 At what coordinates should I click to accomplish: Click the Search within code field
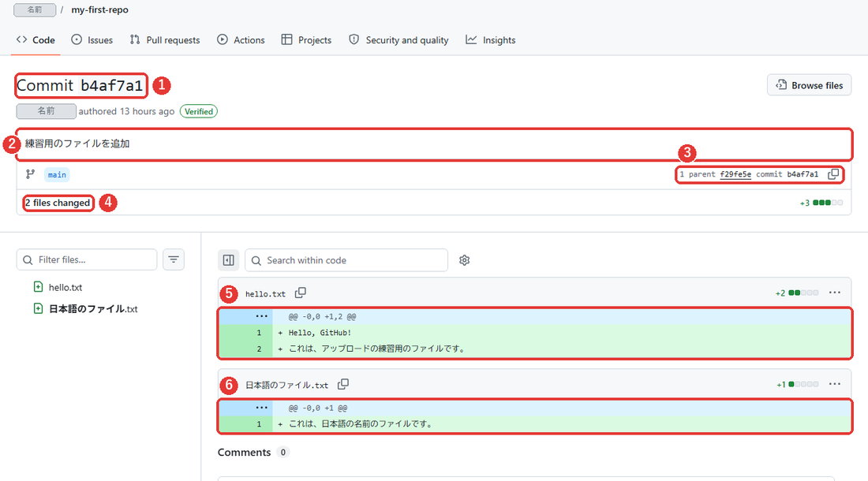pyautogui.click(x=346, y=260)
